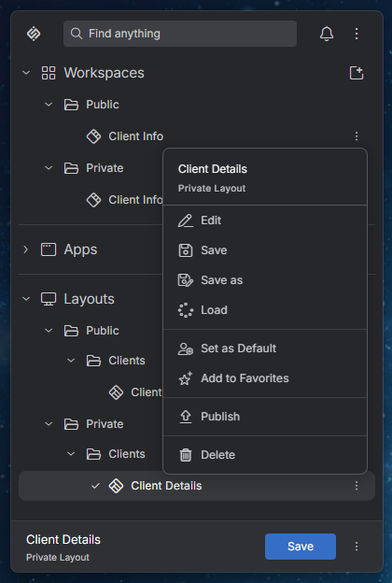Open the public Client Info workspace

pyautogui.click(x=135, y=136)
